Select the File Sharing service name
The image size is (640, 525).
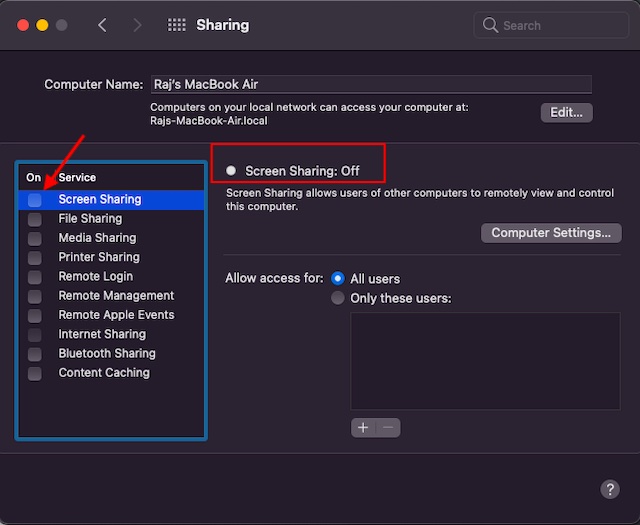pyautogui.click(x=90, y=219)
